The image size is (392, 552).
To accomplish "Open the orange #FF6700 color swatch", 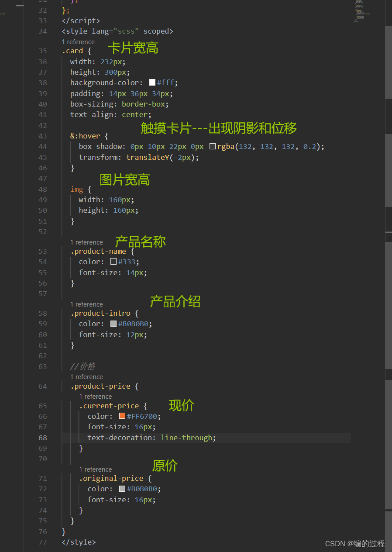I will click(x=122, y=416).
